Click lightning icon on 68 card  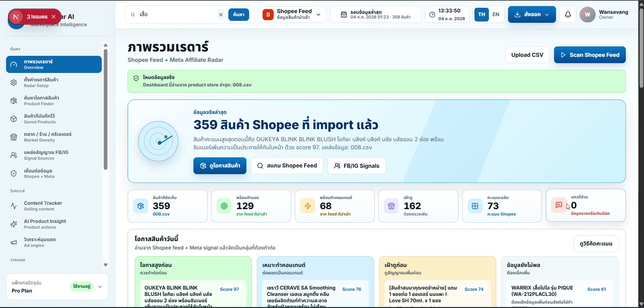(x=308, y=206)
